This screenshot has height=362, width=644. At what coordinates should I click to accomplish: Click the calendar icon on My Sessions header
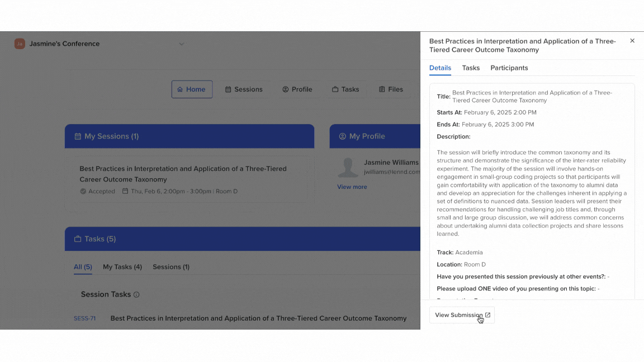tap(77, 136)
